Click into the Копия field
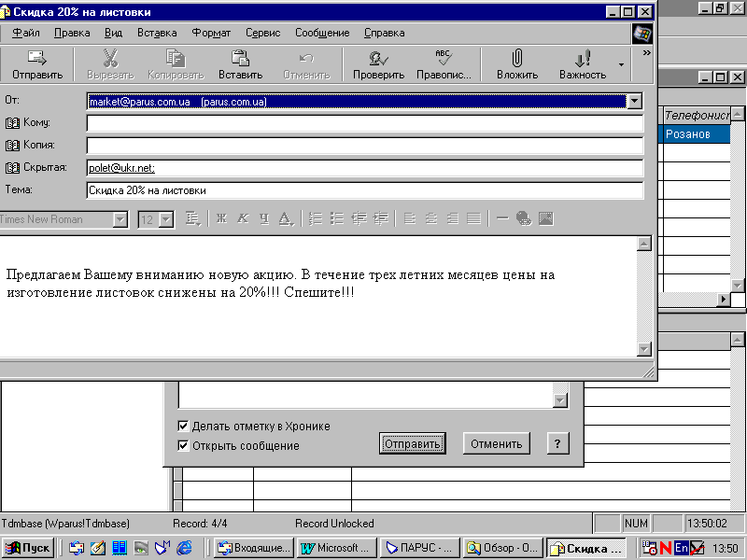This screenshot has height=560, width=747. (365, 146)
